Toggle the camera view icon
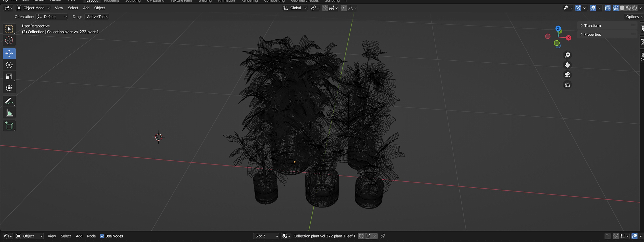The image size is (644, 242). coord(567,75)
